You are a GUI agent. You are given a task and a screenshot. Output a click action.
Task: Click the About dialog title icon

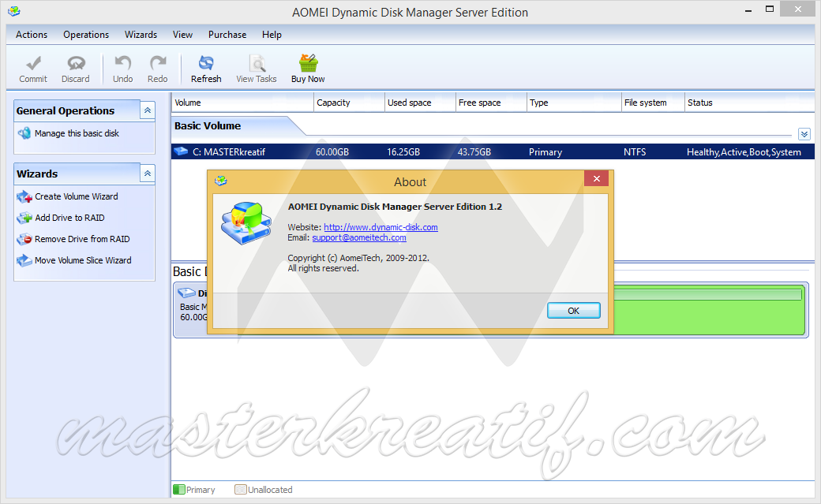pos(221,181)
